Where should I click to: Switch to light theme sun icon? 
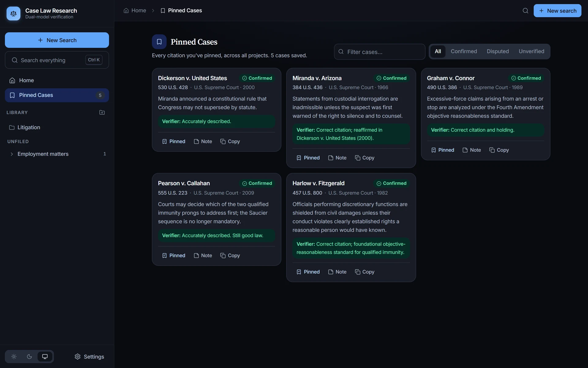14,356
